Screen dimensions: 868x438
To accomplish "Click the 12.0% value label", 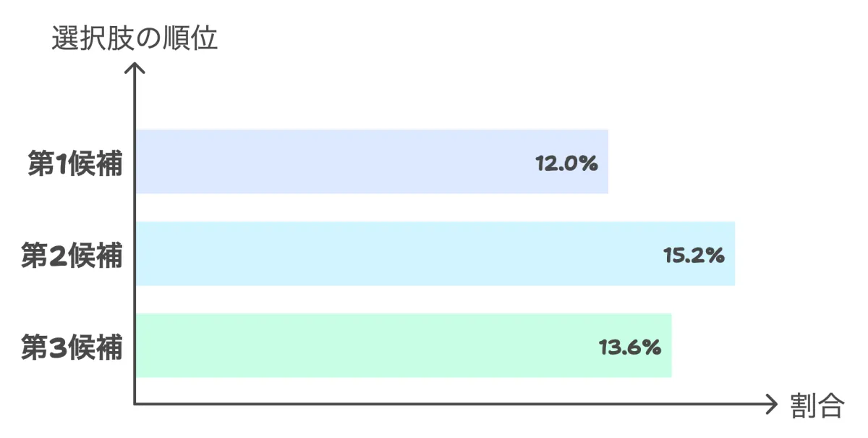I will click(566, 164).
